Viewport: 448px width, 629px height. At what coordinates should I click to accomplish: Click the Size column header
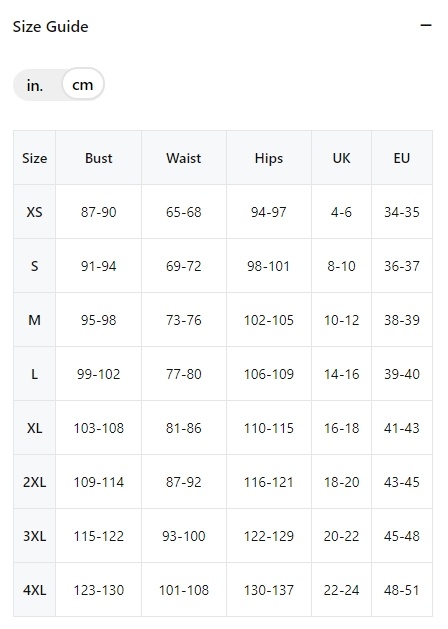pos(34,158)
